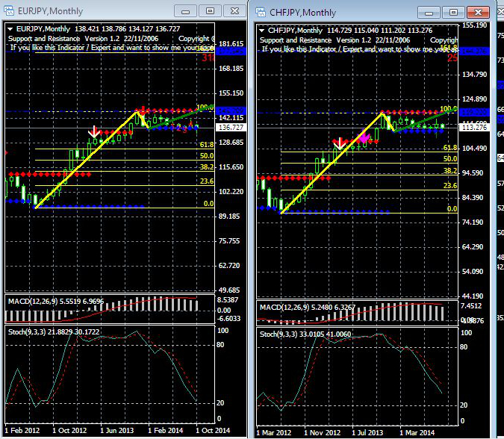Click the 1 Mar 2012 date on CHFJPY axis
Viewport: 504px width, 439px height.
point(274,432)
